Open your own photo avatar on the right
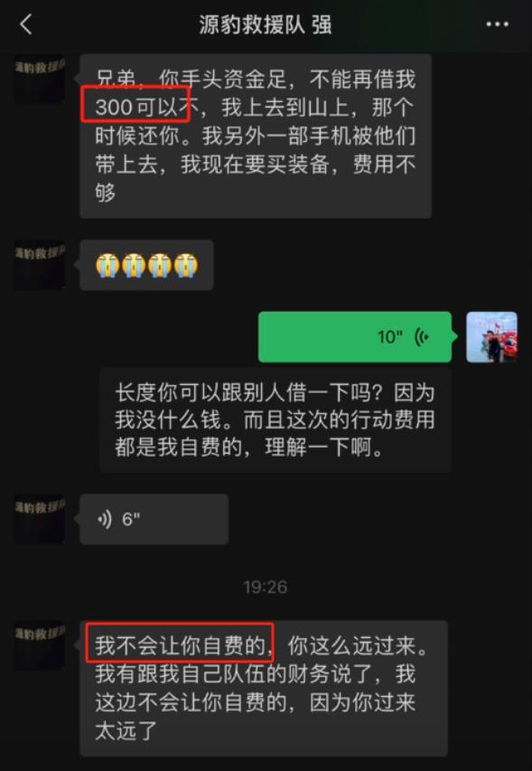Image resolution: width=532 pixels, height=771 pixels. [x=491, y=337]
